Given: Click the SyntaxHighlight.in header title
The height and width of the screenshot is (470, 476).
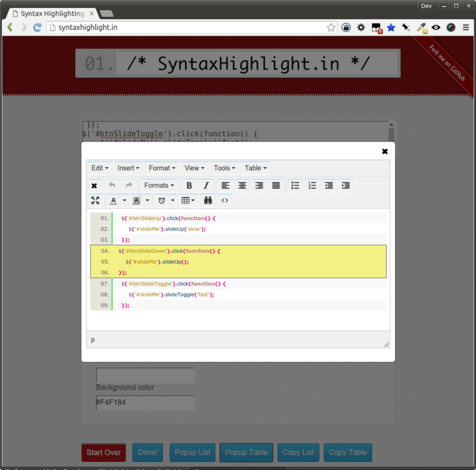Looking at the screenshot, I should [x=238, y=63].
